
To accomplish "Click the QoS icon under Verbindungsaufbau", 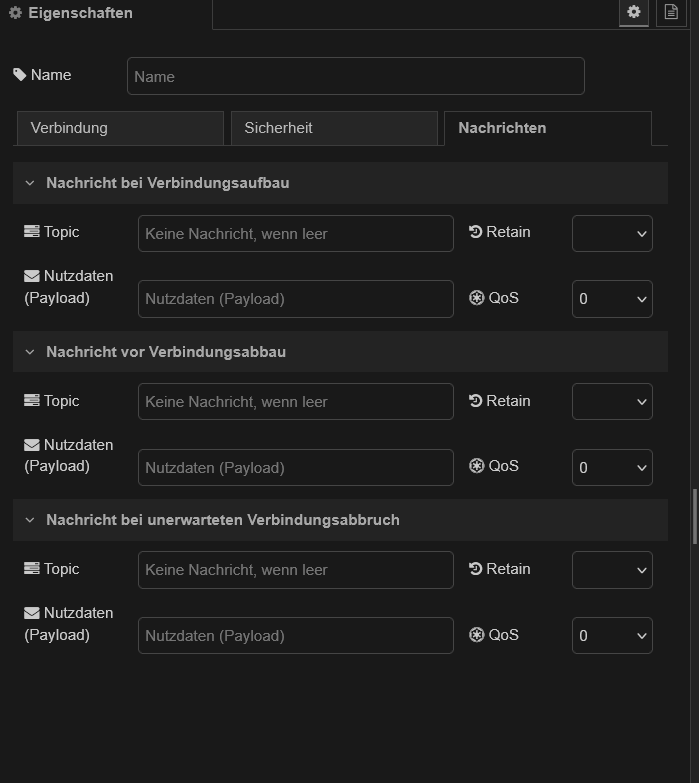I will click(476, 298).
